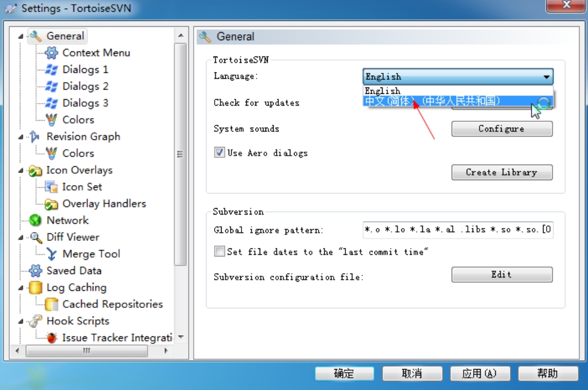The height and width of the screenshot is (390, 588).
Task: Click the Revision Graph icon
Action: (35, 137)
